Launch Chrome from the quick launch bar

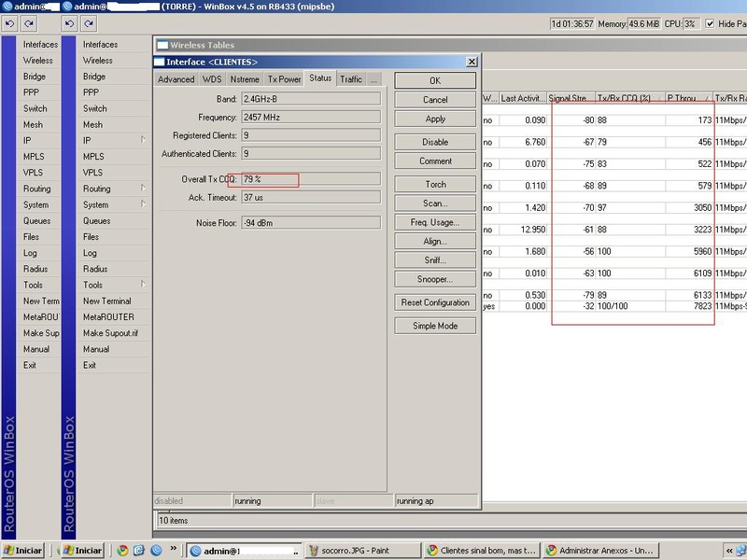click(122, 551)
